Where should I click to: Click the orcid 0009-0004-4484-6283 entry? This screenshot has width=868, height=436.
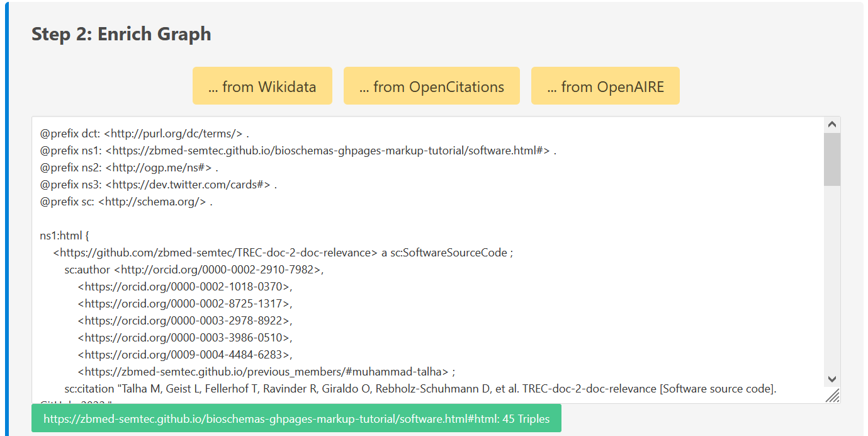coord(185,354)
